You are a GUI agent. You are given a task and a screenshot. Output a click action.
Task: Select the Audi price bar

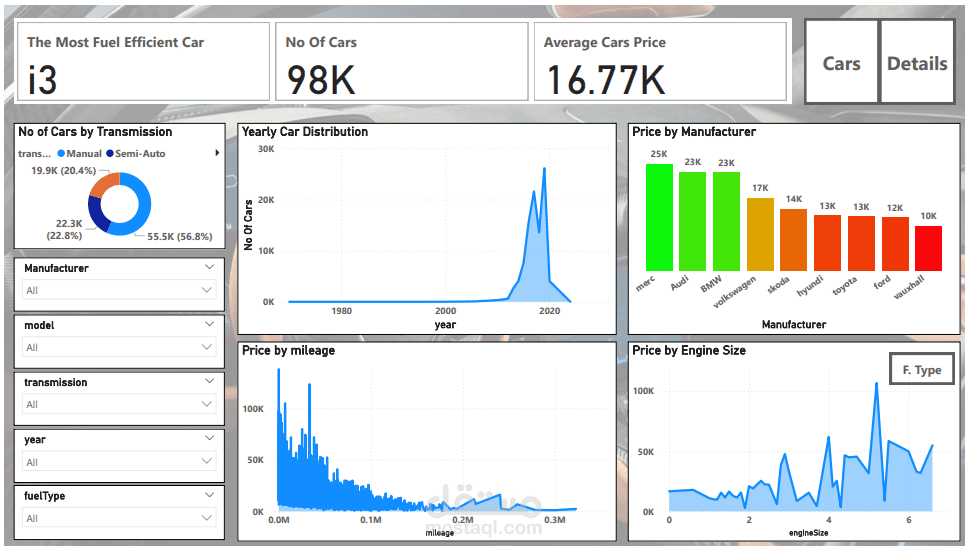(x=692, y=221)
